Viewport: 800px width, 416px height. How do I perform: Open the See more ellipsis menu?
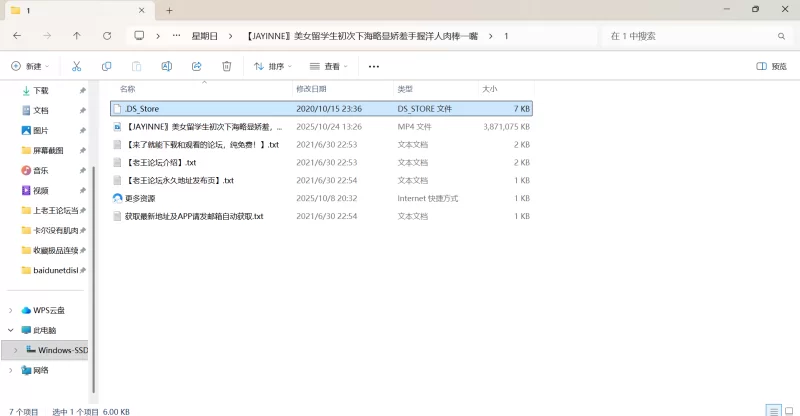pos(374,66)
